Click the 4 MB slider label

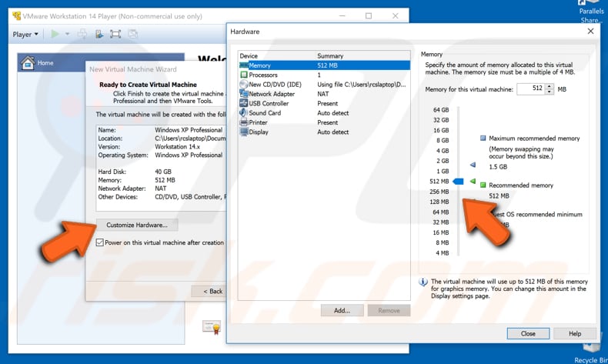[443, 253]
